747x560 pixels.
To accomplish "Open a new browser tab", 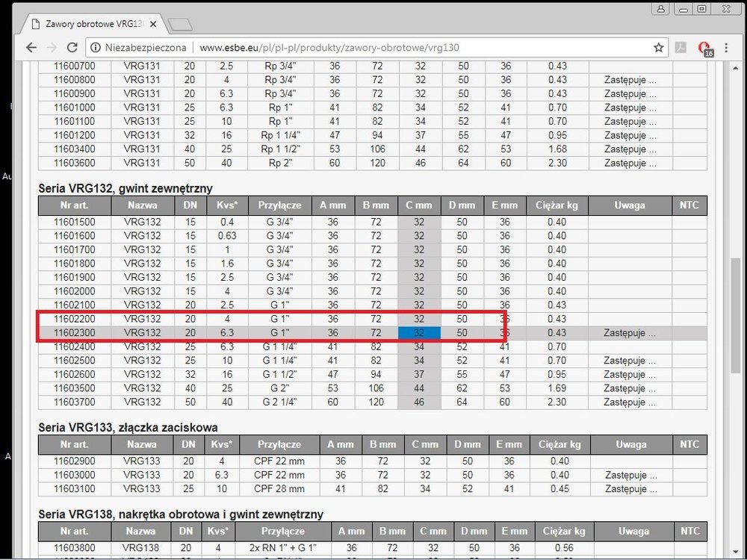I will pyautogui.click(x=179, y=24).
